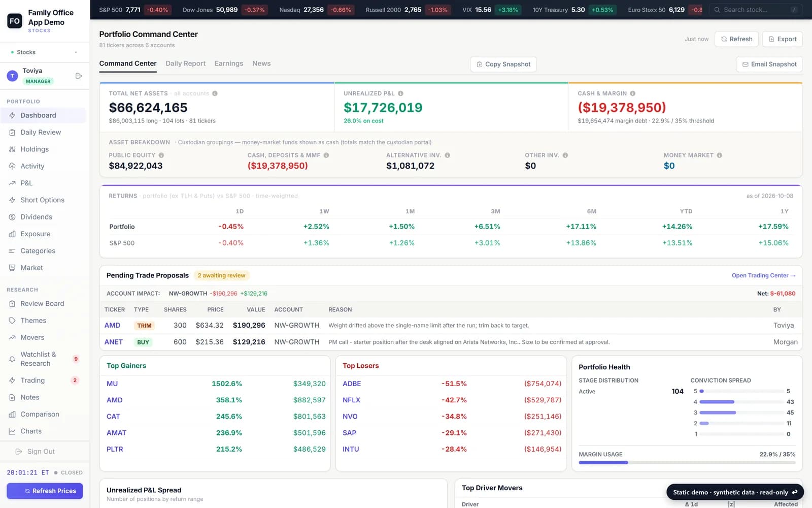Click the Total Net Assets value $66,624,165

tap(148, 108)
